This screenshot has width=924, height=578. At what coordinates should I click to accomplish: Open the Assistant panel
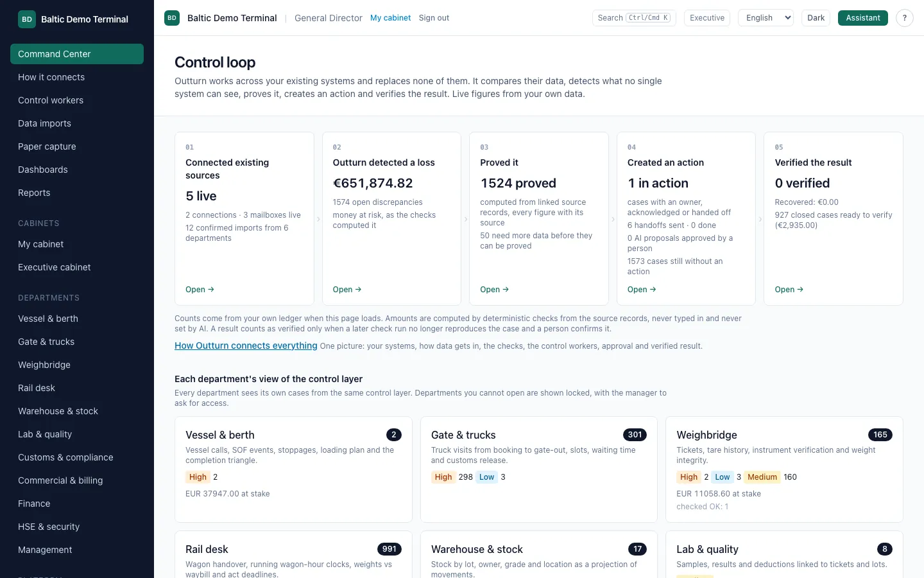[862, 18]
